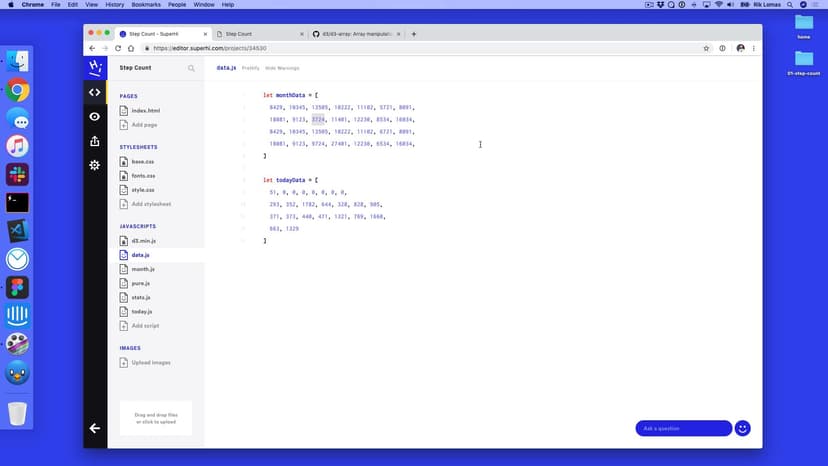The width and height of the screenshot is (828, 466).
Task: Click the smiley face chat icon
Action: (x=742, y=428)
